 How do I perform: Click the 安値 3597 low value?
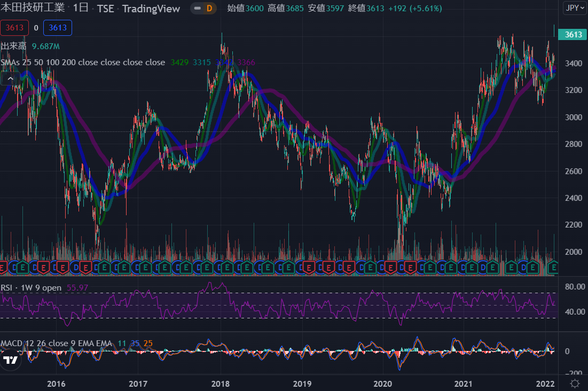[325, 8]
